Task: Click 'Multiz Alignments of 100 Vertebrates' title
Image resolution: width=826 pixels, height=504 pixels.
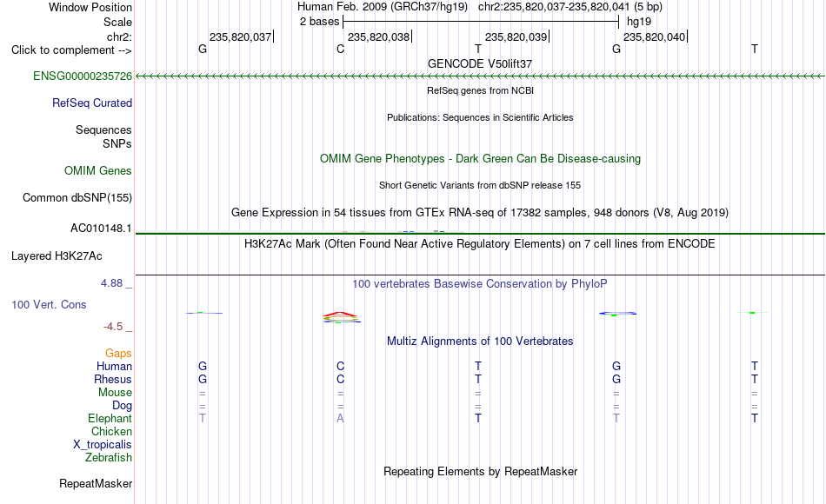Action: [480, 342]
